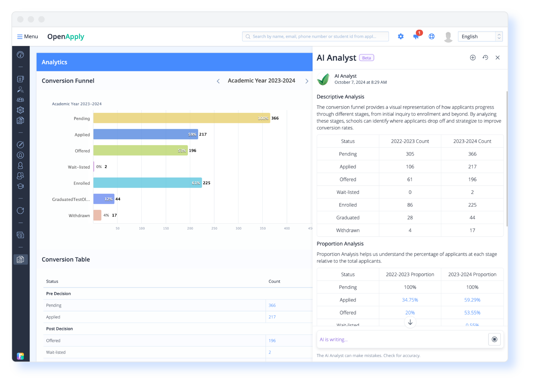The height and width of the screenshot is (392, 538).
Task: Click the applicant search field
Action: pos(315,36)
